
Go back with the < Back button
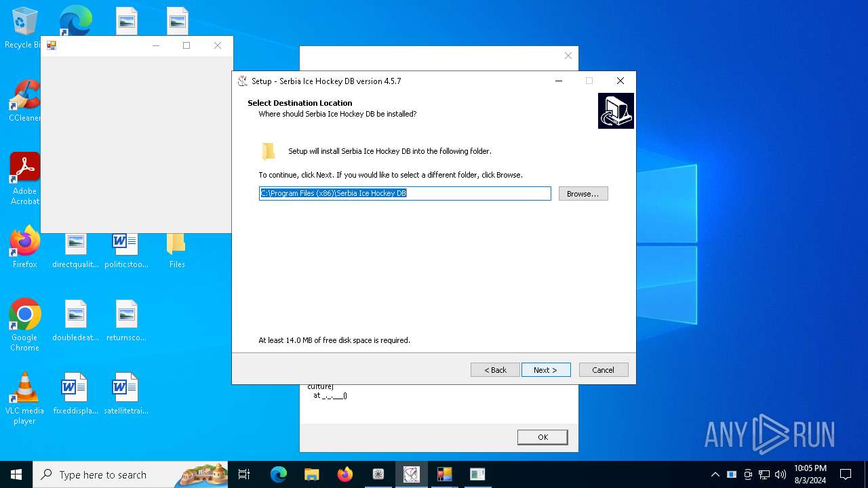[495, 369]
